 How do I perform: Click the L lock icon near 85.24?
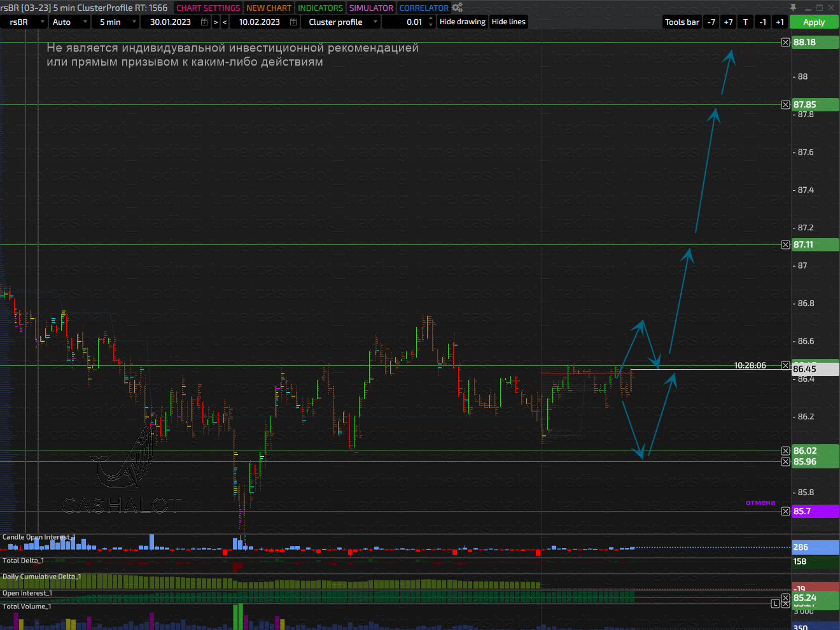click(x=775, y=603)
